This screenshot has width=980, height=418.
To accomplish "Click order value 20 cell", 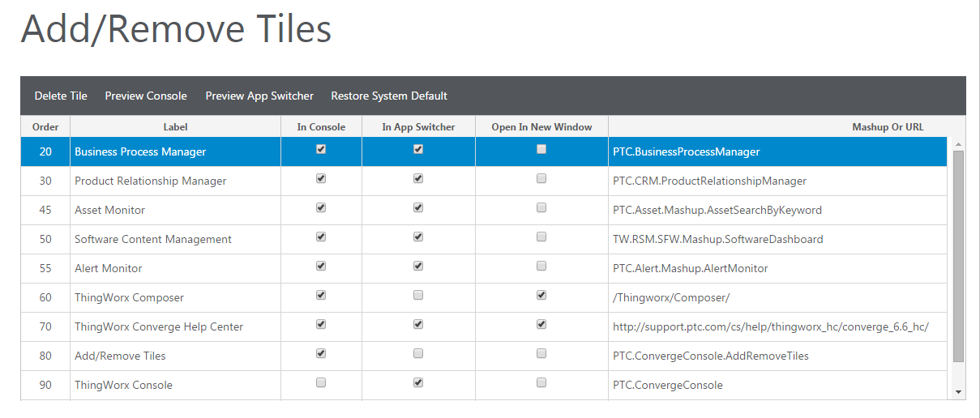I will pyautogui.click(x=45, y=151).
